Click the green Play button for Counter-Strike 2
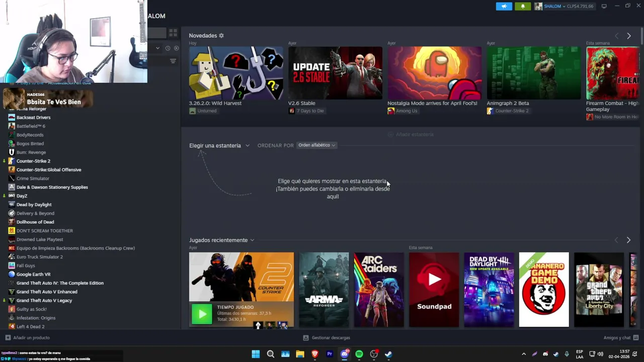Image resolution: width=644 pixels, height=362 pixels. pyautogui.click(x=202, y=315)
